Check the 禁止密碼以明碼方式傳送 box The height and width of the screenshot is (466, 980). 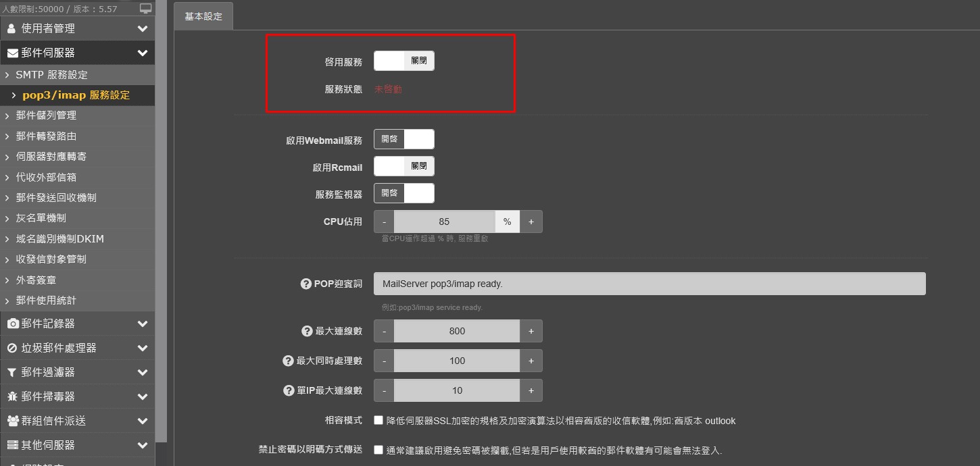coord(378,450)
